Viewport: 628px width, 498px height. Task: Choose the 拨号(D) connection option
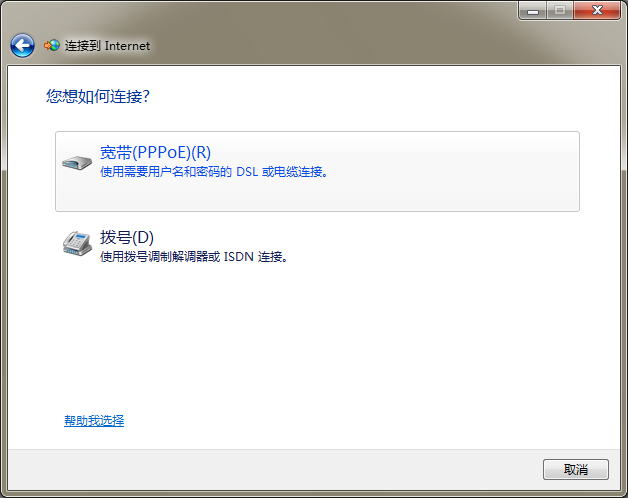317,246
